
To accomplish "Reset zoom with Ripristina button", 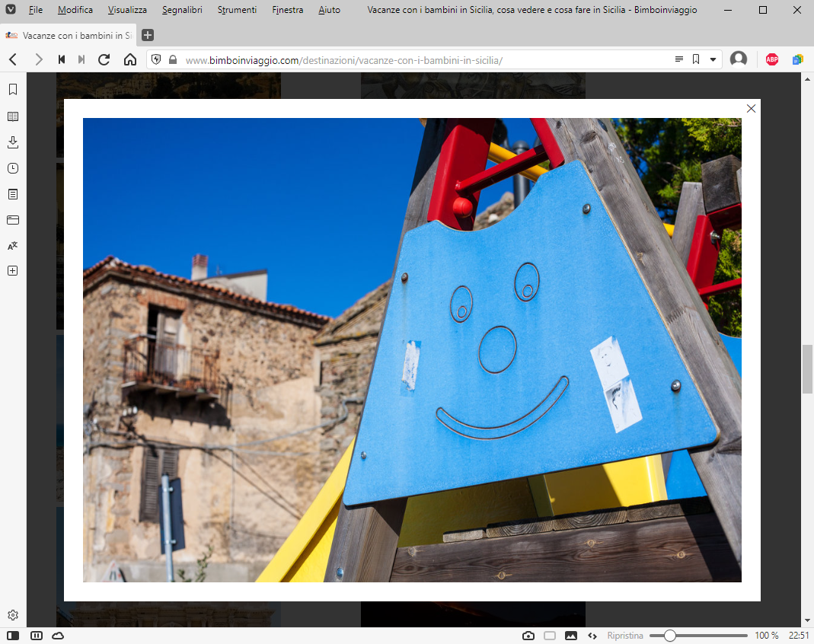I will click(625, 636).
